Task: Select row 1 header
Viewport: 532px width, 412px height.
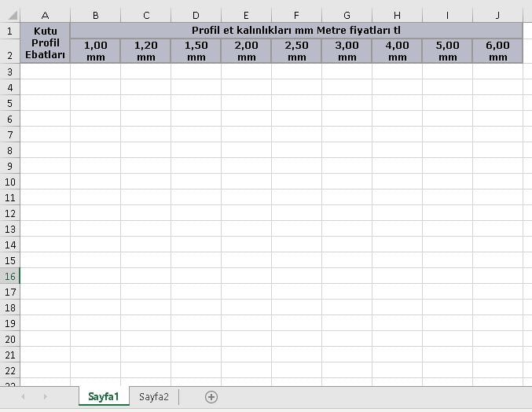Action: [x=9, y=31]
